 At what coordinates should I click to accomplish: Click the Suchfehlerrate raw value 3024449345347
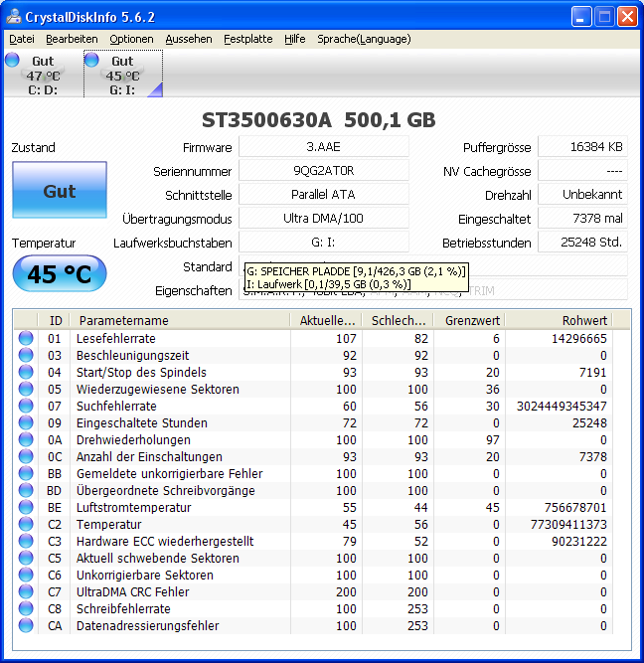click(562, 407)
